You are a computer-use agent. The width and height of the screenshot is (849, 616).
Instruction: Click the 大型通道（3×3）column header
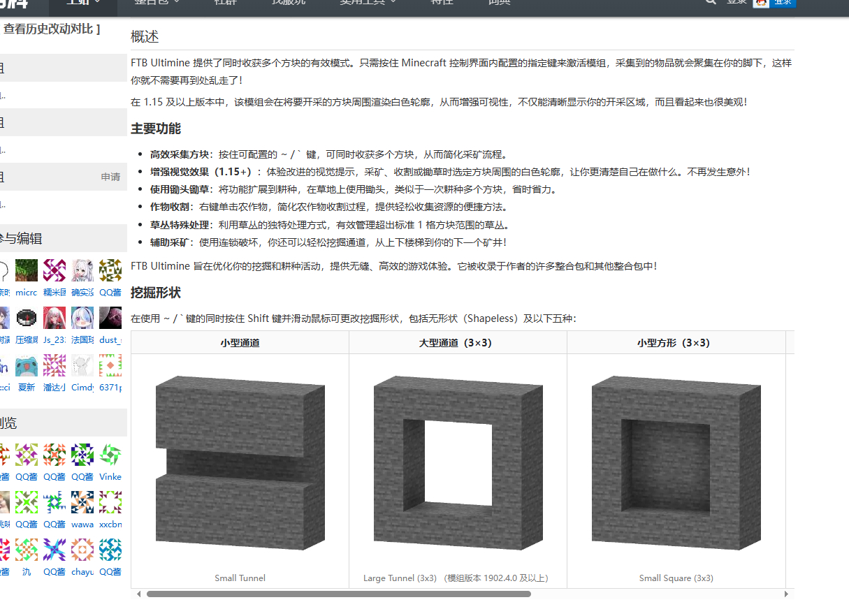tap(458, 343)
